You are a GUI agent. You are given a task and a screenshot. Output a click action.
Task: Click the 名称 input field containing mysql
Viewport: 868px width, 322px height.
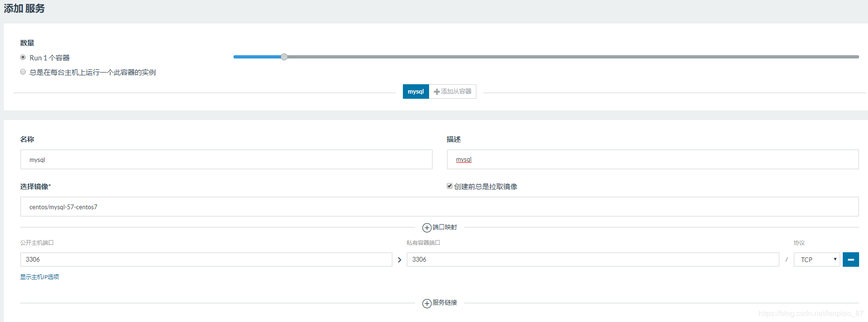(226, 160)
